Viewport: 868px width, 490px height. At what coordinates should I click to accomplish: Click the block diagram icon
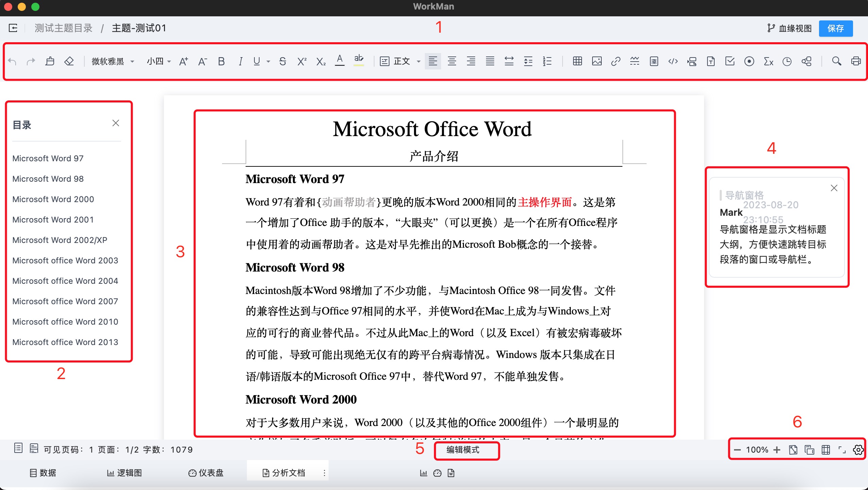(806, 61)
